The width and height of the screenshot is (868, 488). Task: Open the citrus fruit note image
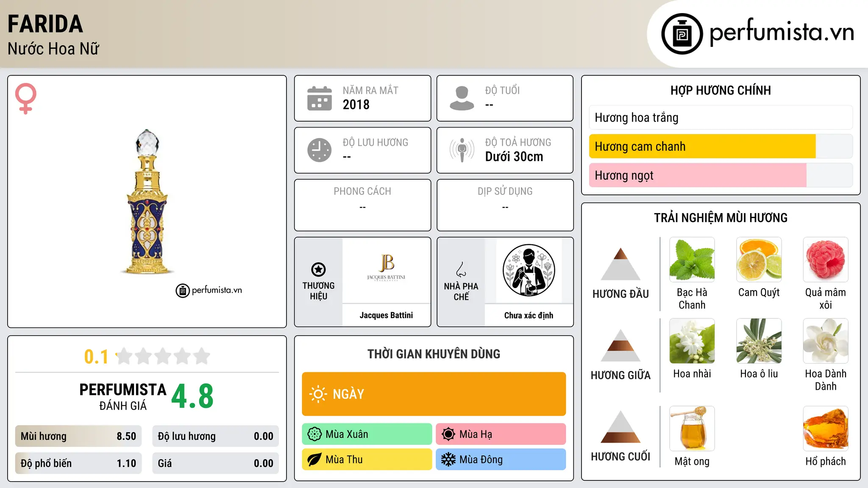click(x=759, y=260)
